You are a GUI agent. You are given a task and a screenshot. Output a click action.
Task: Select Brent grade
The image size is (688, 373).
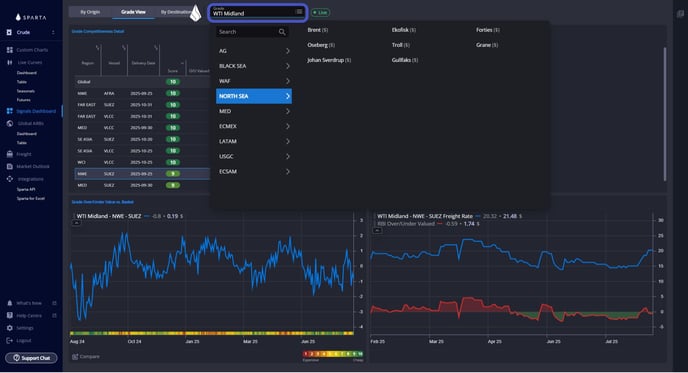coord(318,30)
